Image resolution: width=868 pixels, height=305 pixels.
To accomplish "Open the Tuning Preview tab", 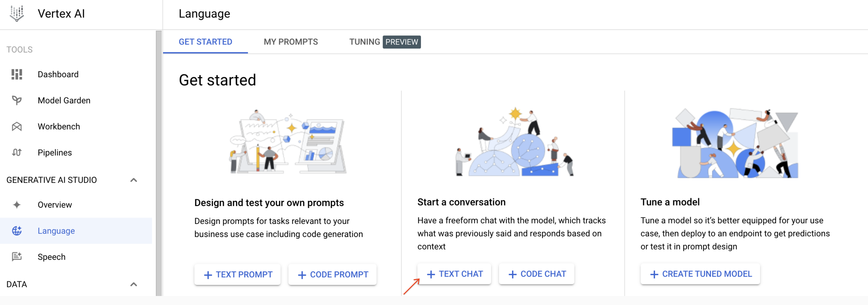I will click(x=385, y=42).
